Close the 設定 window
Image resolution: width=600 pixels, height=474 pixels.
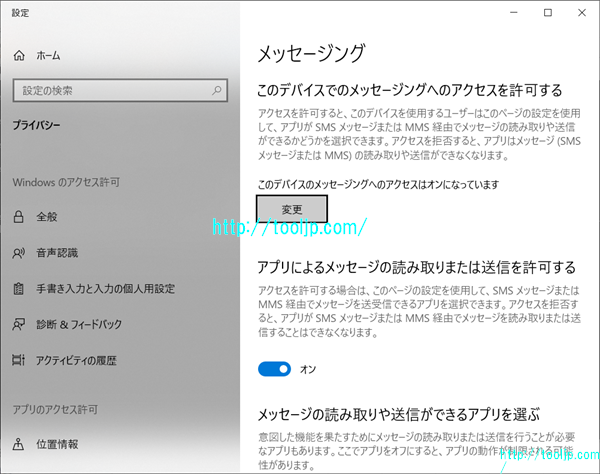point(582,13)
